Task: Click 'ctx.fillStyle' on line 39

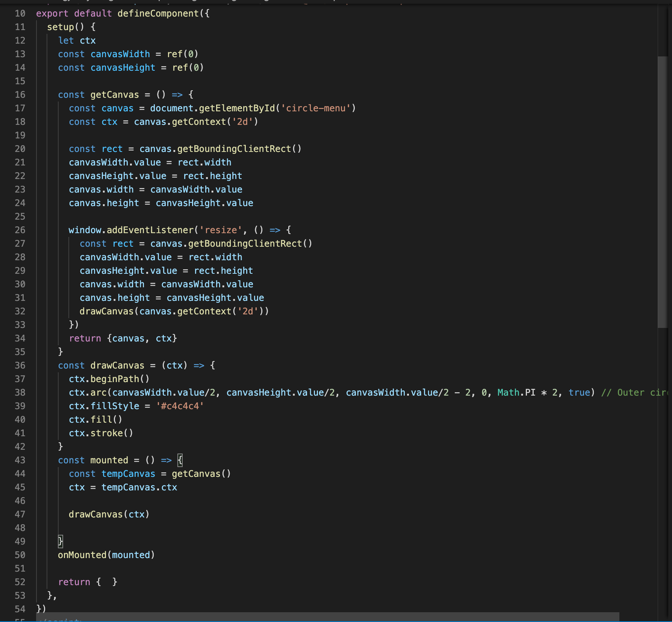Action: [104, 406]
